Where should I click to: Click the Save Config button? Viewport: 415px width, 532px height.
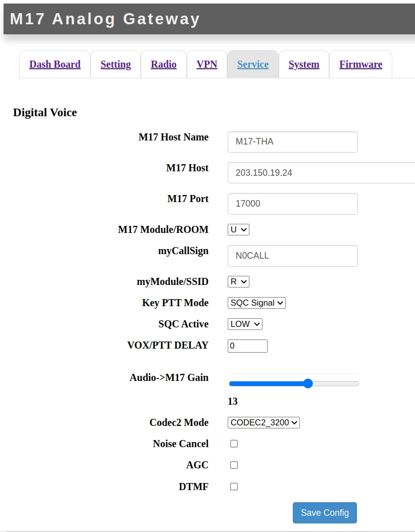325,513
